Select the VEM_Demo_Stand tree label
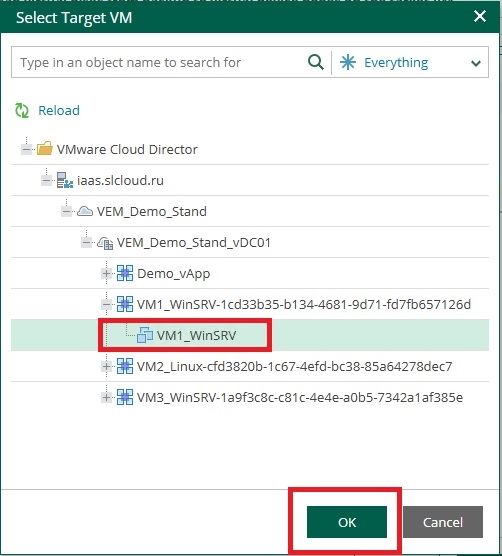Viewport: 502px width, 556px height. (x=152, y=212)
